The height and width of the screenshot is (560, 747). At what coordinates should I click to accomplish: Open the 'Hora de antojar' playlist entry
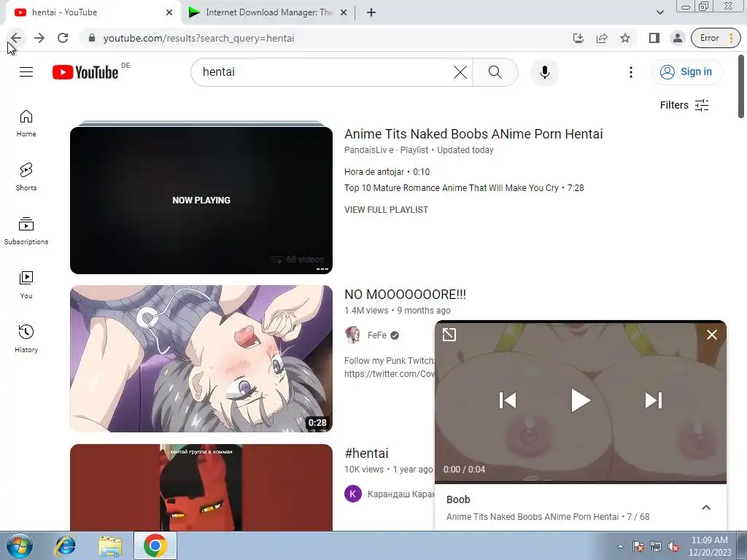pos(387,172)
